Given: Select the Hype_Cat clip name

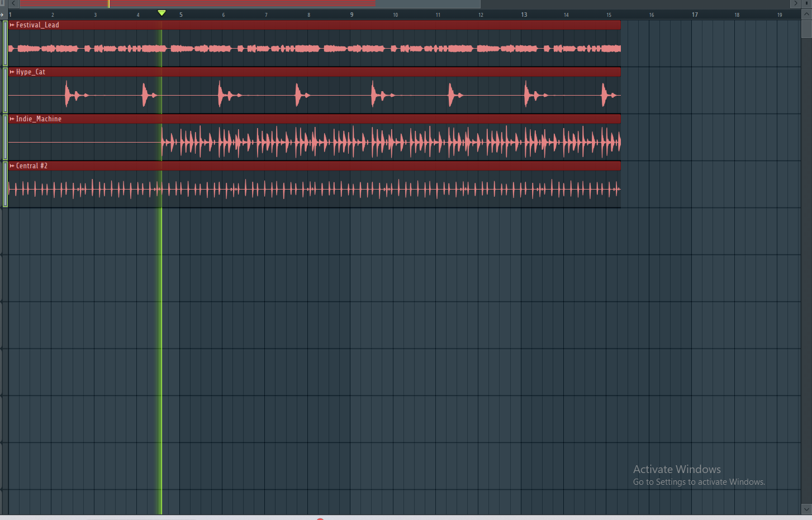Looking at the screenshot, I should (31, 72).
